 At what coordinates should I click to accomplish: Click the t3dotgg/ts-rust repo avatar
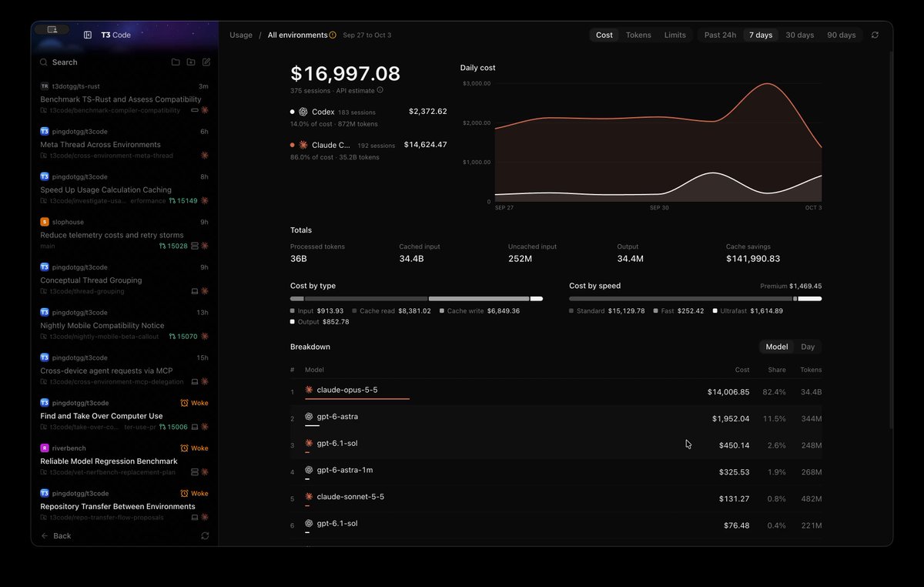[45, 86]
